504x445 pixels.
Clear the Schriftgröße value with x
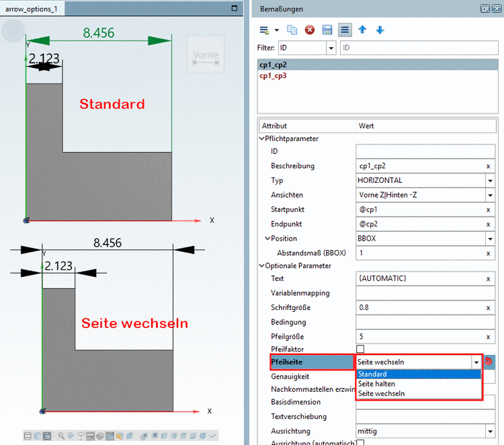click(x=488, y=308)
